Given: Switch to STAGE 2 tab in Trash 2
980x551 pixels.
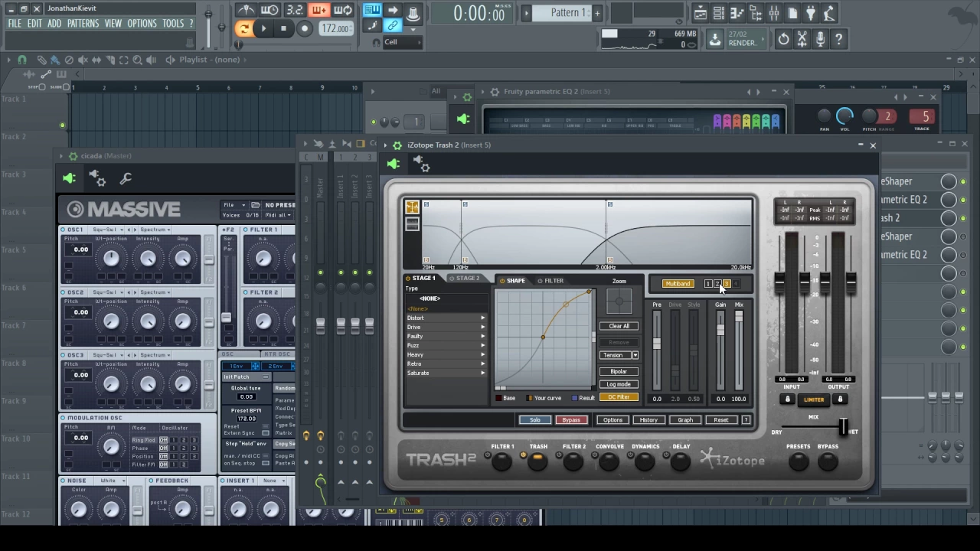Looking at the screenshot, I should [x=466, y=279].
